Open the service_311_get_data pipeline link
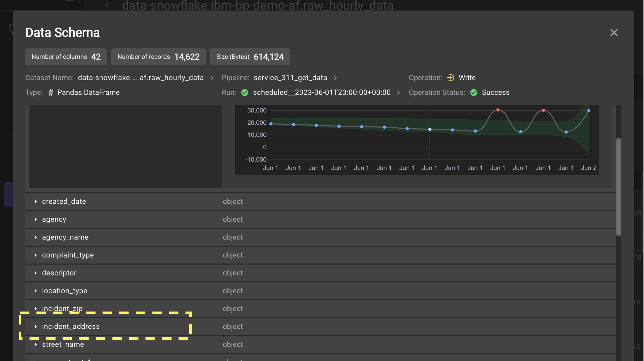The height and width of the screenshot is (361, 644). tap(290, 78)
